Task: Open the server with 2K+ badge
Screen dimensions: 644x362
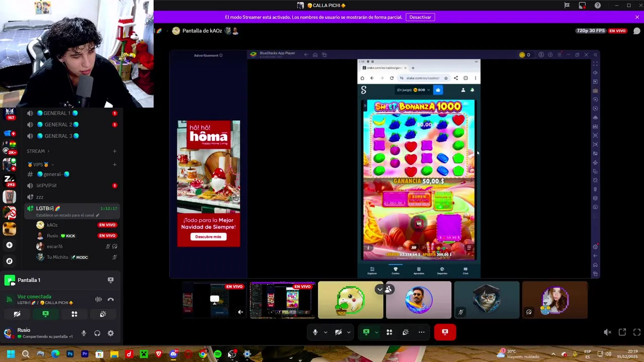Action: click(x=9, y=148)
